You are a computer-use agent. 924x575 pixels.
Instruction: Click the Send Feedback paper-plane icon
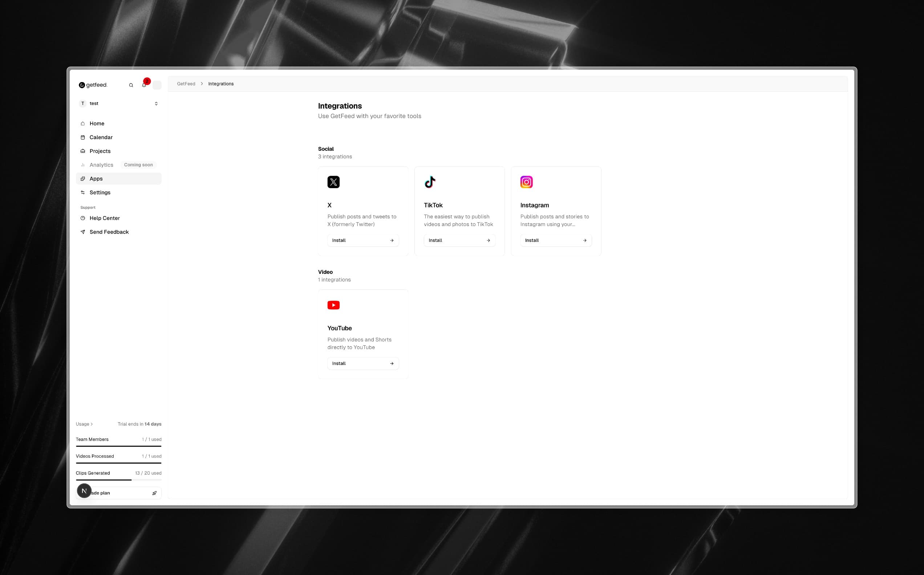tap(83, 232)
